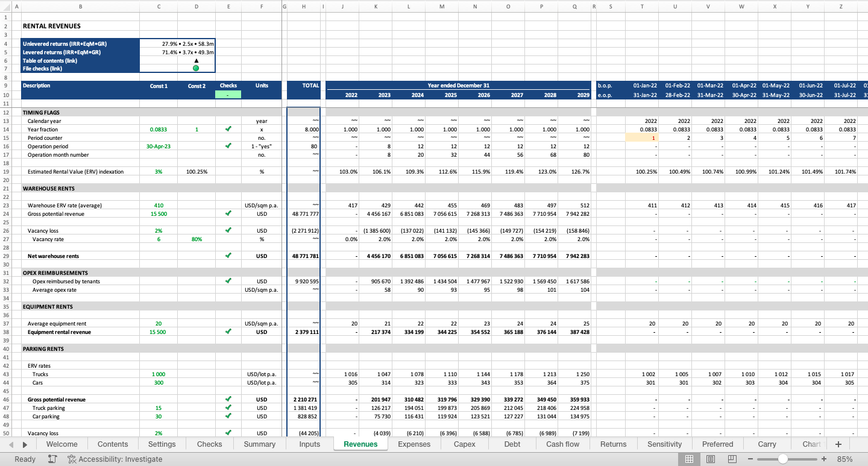Viewport: 868px width, 466px height.
Task: Select the Warehouse ERV rate value 410
Action: point(159,206)
